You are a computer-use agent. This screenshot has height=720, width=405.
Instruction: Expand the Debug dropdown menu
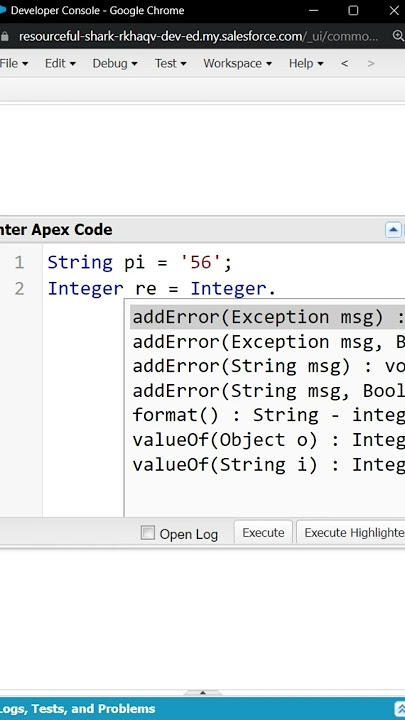115,63
